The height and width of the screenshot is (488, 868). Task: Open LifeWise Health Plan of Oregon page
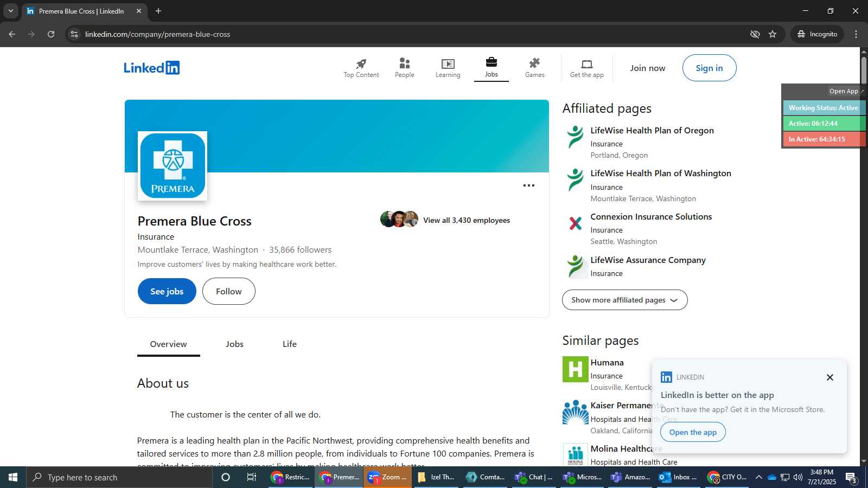pos(652,131)
